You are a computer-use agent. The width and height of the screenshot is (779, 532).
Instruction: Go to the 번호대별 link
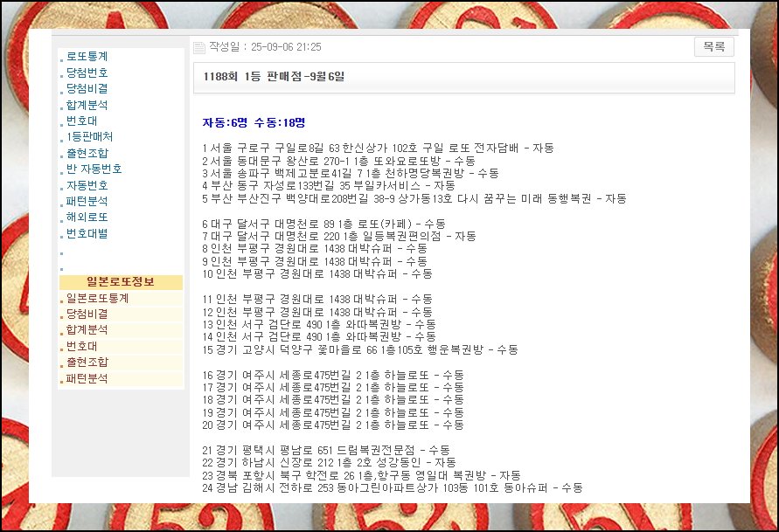click(87, 233)
